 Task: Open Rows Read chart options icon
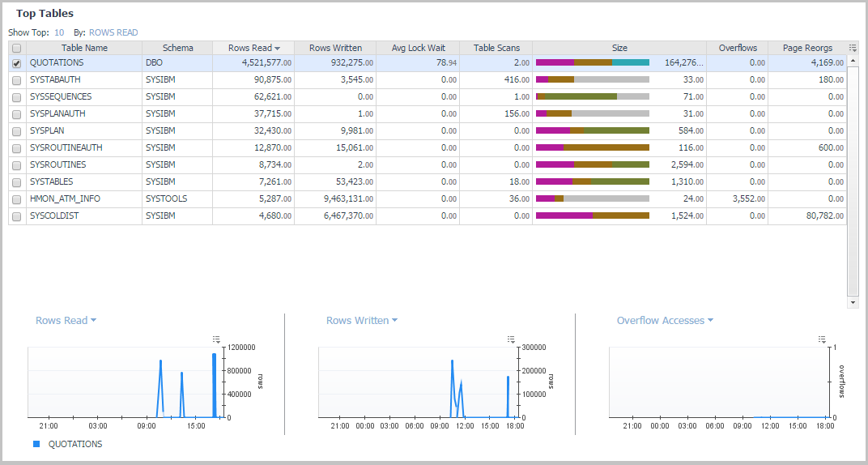pyautogui.click(x=216, y=339)
